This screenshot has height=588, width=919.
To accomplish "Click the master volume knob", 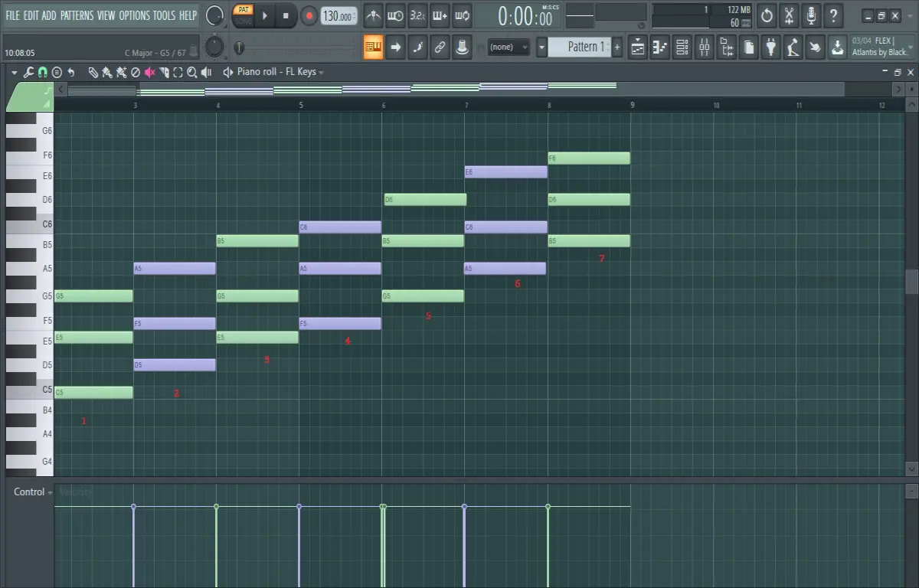I will point(215,15).
